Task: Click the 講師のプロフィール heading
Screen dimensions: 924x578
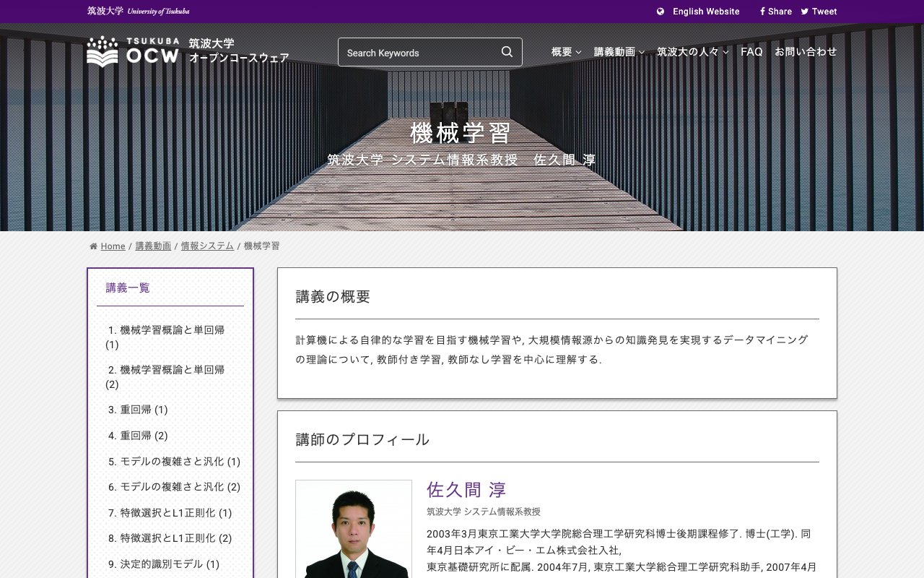Action: [362, 439]
